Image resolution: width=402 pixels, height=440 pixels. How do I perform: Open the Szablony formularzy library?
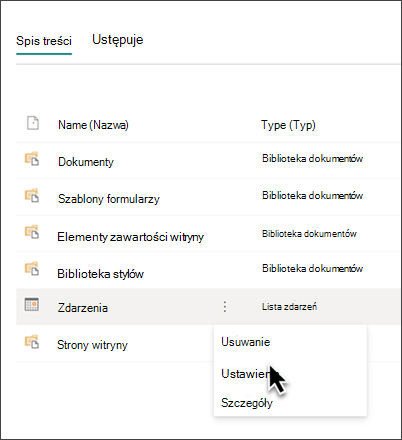coord(109,199)
